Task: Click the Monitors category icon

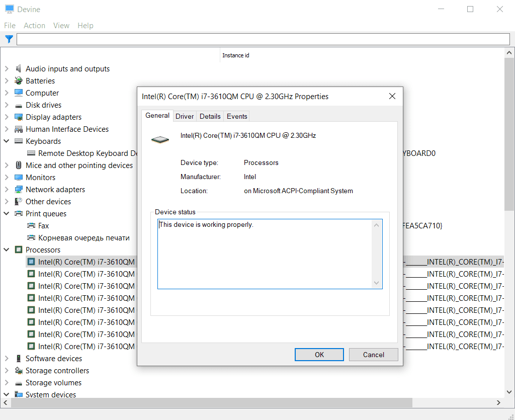Action: point(19,178)
